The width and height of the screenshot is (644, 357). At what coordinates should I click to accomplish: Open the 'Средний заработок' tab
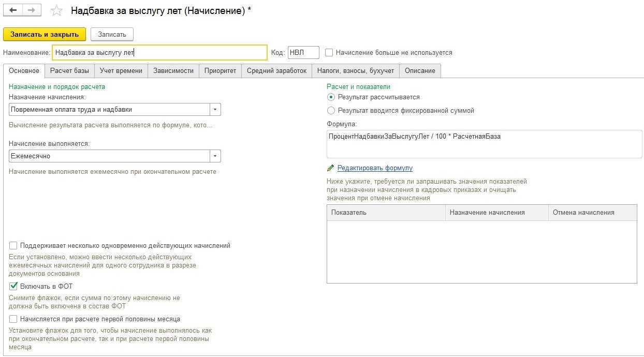276,71
